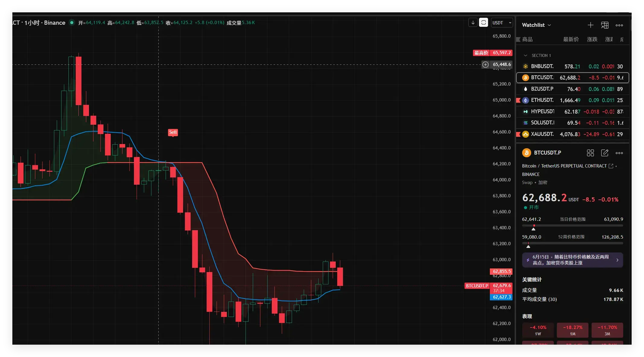Click ETHUSDT last price 1,666.49
The width and height of the screenshot is (644, 357).
pyautogui.click(x=570, y=100)
